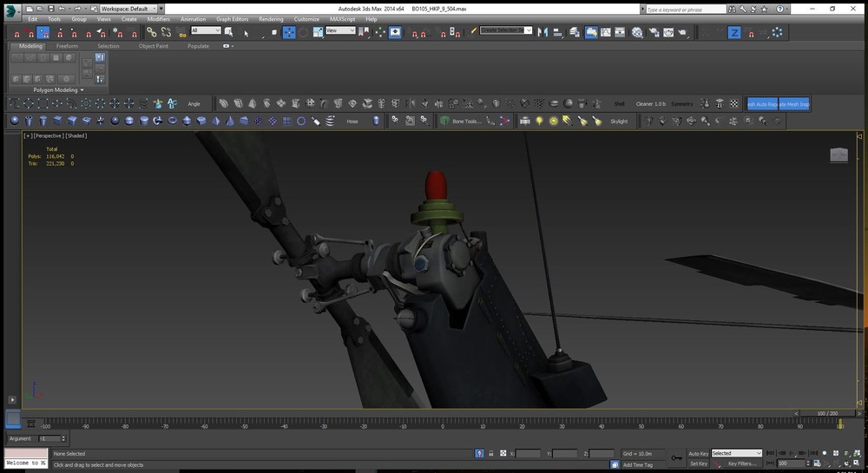
Task: Click the Mirror tool icon
Action: pyautogui.click(x=544, y=32)
